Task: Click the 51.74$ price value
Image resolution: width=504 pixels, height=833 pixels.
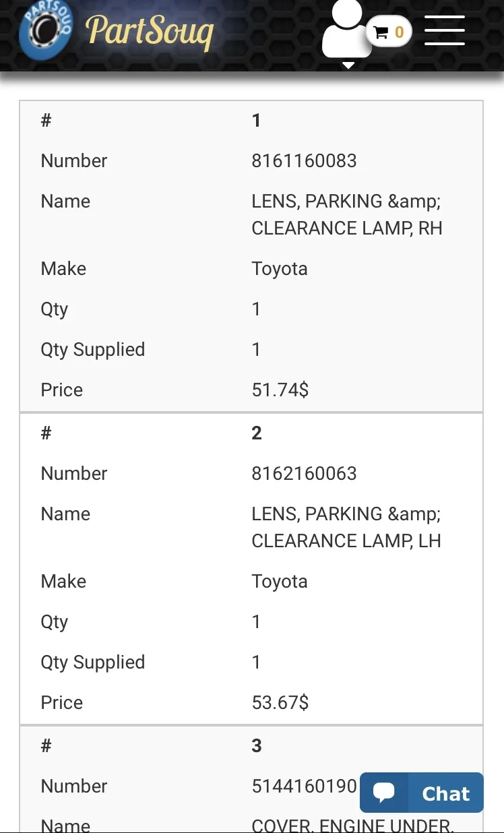Action: (x=280, y=390)
